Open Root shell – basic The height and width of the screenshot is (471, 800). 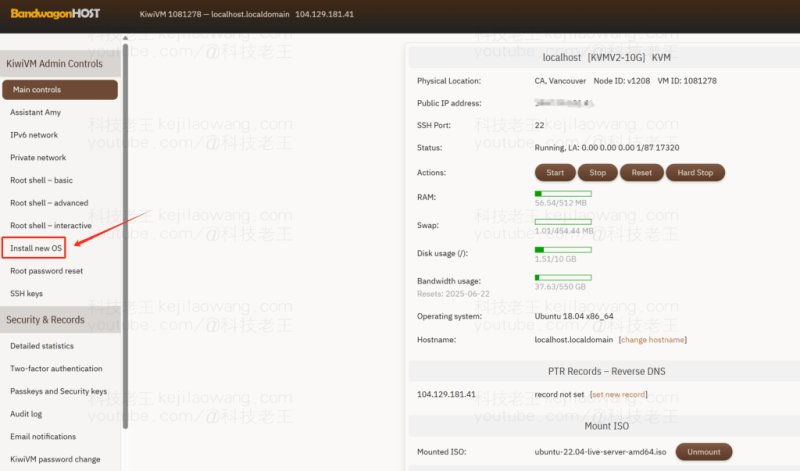41,180
